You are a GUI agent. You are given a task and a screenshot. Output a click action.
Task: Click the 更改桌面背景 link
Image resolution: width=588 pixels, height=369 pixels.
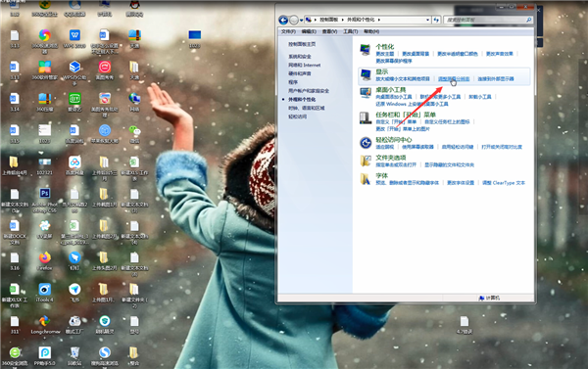pyautogui.click(x=416, y=54)
